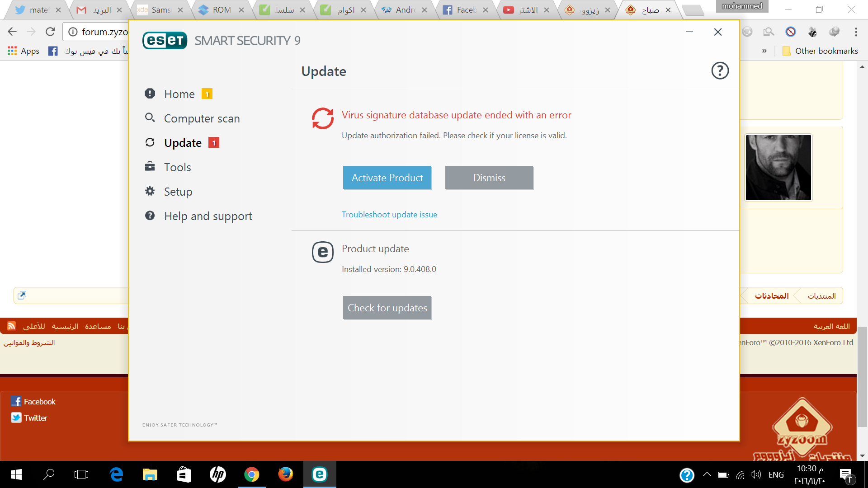Launch Microsoft Edge from taskbar
868x488 pixels.
point(116,474)
